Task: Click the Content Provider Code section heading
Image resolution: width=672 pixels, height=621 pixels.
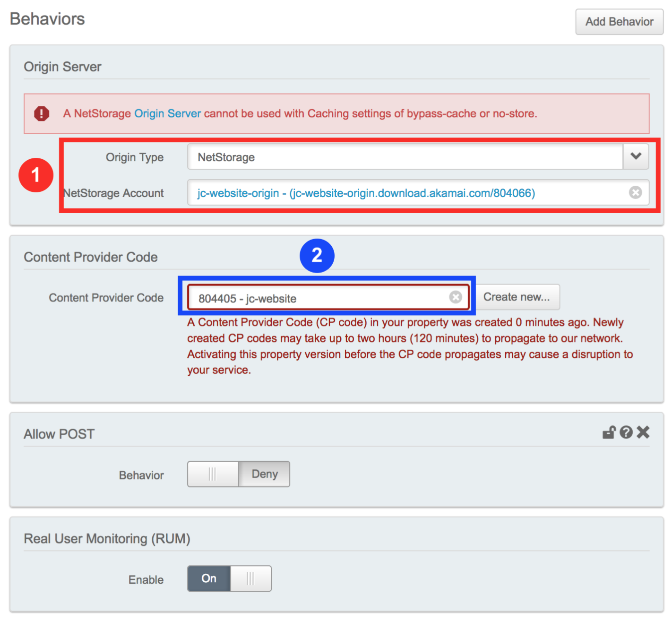Action: [91, 257]
